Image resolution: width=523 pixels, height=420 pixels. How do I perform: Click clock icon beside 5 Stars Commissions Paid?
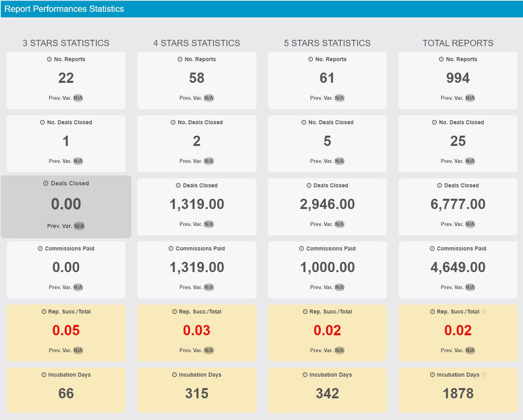pos(301,248)
